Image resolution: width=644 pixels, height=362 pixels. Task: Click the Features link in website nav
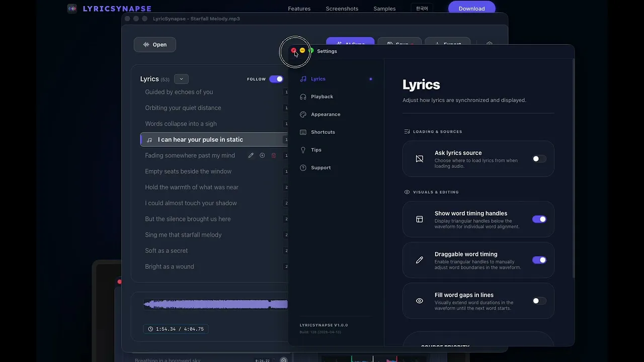299,9
